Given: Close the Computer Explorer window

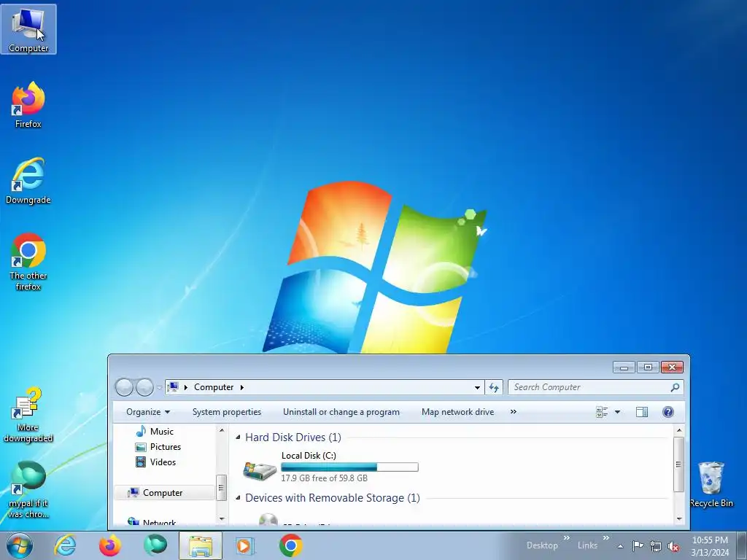Looking at the screenshot, I should point(672,367).
